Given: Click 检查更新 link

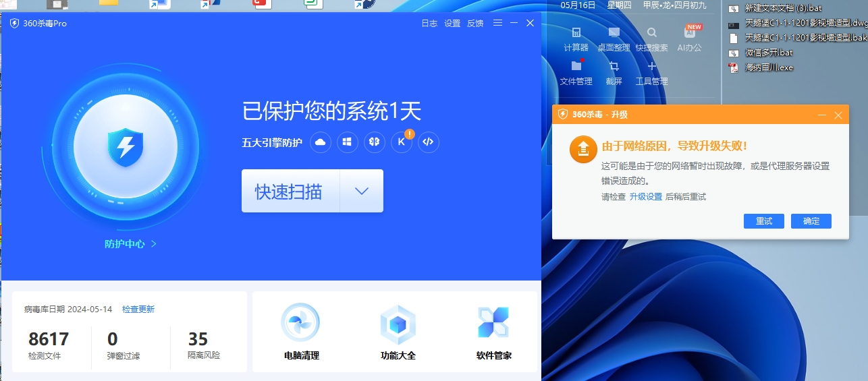Looking at the screenshot, I should coord(138,310).
